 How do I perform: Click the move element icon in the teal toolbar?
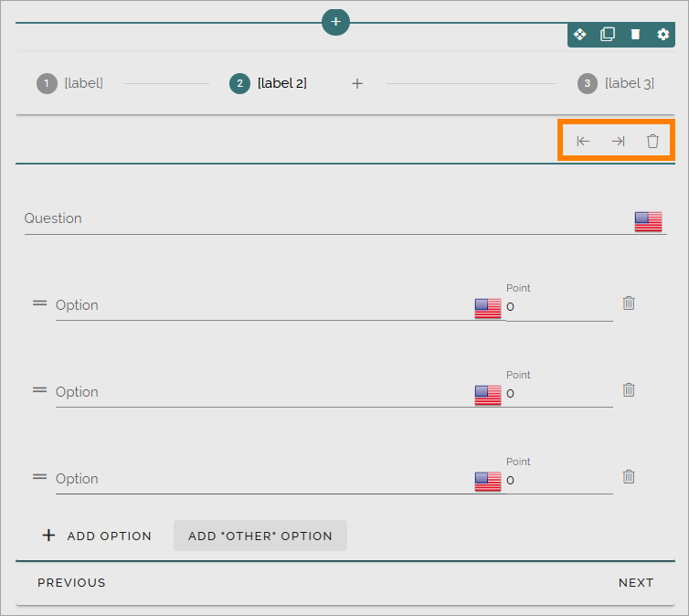580,34
